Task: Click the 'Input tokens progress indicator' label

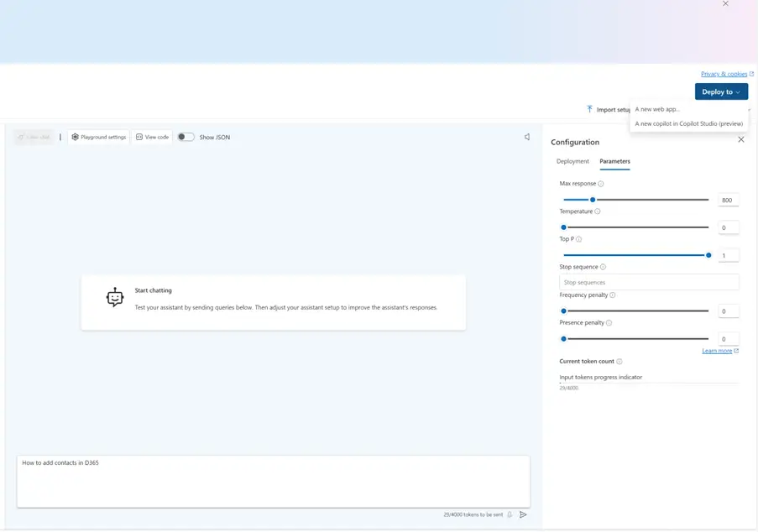Action: click(601, 377)
